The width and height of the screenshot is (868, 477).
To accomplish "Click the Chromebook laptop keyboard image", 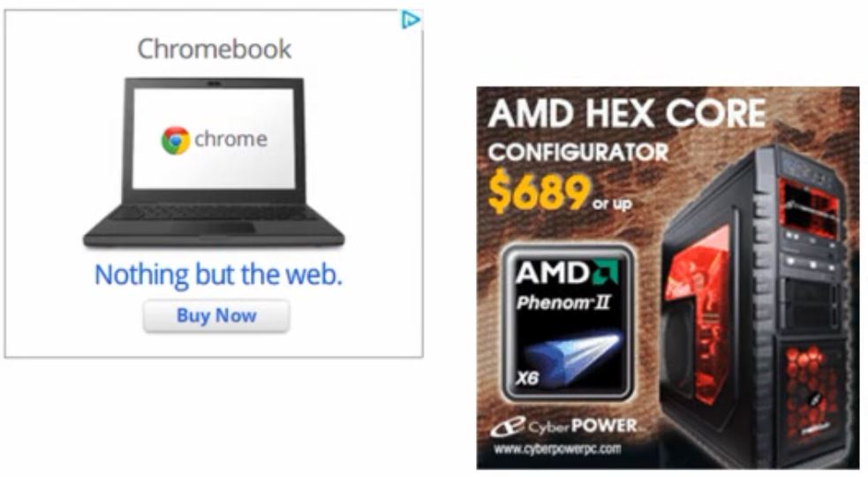I will coord(214,219).
